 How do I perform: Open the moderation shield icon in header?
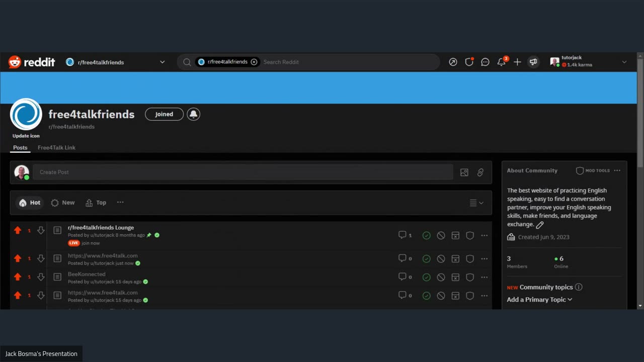point(469,62)
